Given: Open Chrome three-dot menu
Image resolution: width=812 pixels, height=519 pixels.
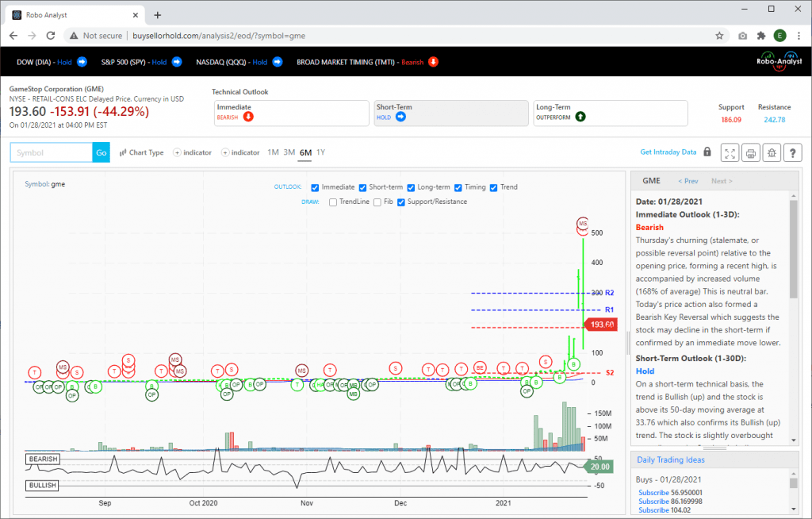Looking at the screenshot, I should (799, 36).
